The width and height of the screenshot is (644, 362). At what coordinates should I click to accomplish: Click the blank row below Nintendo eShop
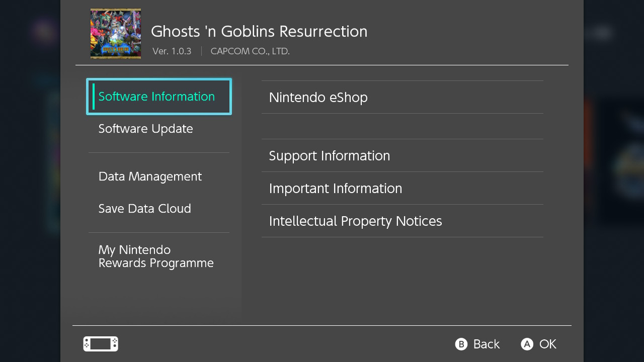(403, 126)
